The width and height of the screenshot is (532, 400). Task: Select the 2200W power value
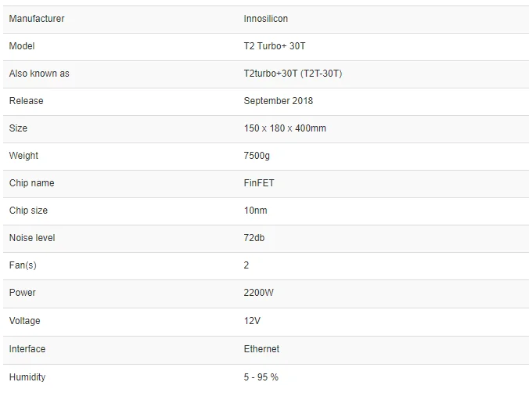pyautogui.click(x=258, y=293)
